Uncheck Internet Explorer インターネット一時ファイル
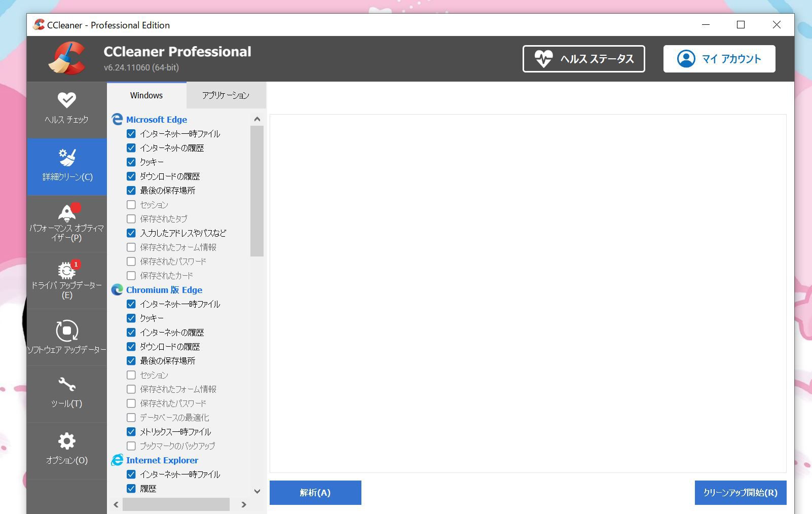The width and height of the screenshot is (812, 514). (x=131, y=474)
